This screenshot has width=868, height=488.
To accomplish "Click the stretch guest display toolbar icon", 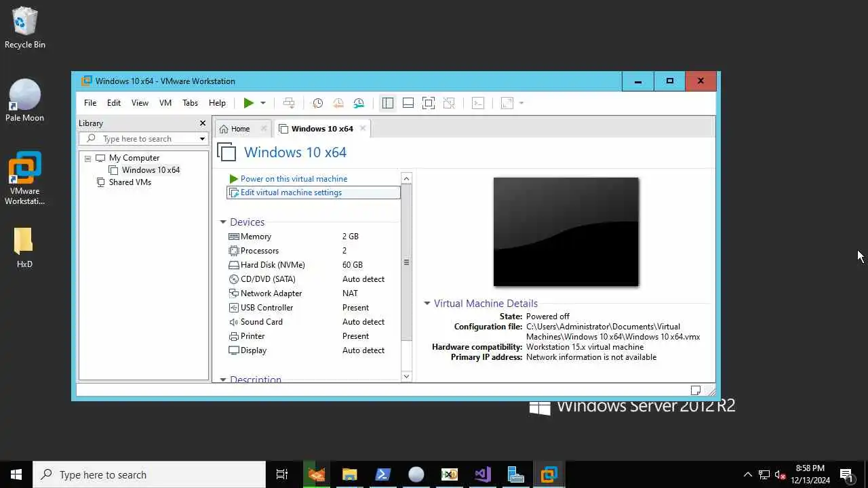I will (507, 103).
